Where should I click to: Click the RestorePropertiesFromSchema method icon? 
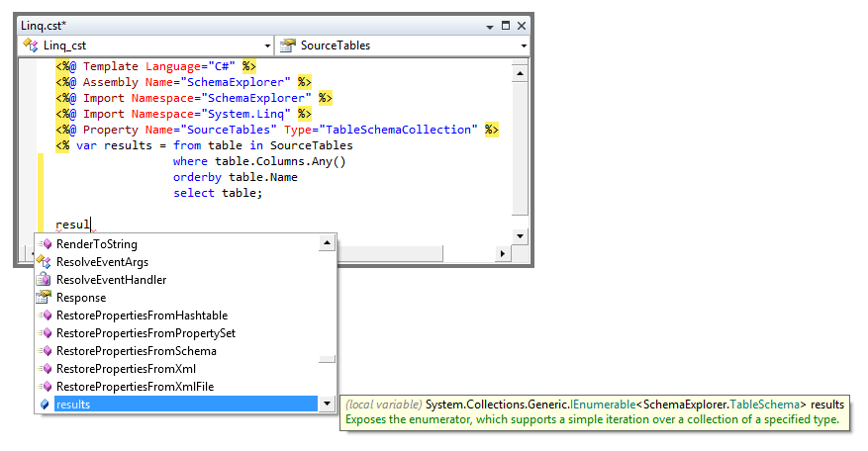pos(45,351)
